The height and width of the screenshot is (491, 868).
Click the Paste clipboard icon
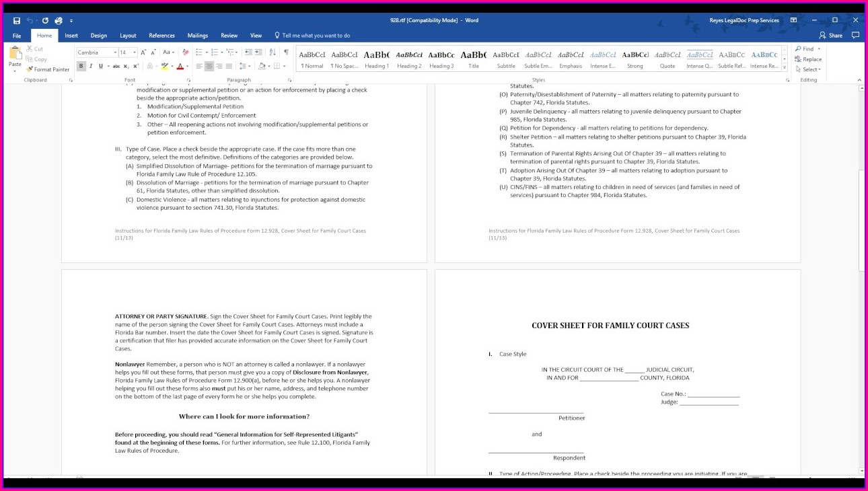tap(15, 52)
